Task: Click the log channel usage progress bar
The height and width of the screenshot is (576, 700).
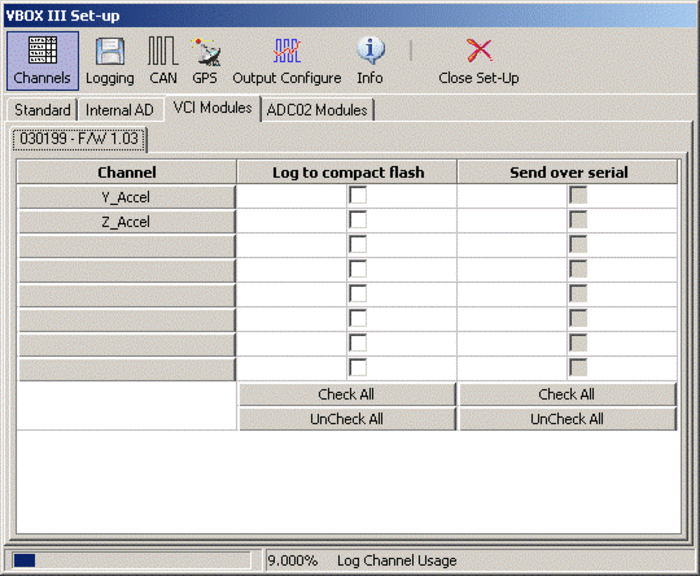Action: point(132,560)
